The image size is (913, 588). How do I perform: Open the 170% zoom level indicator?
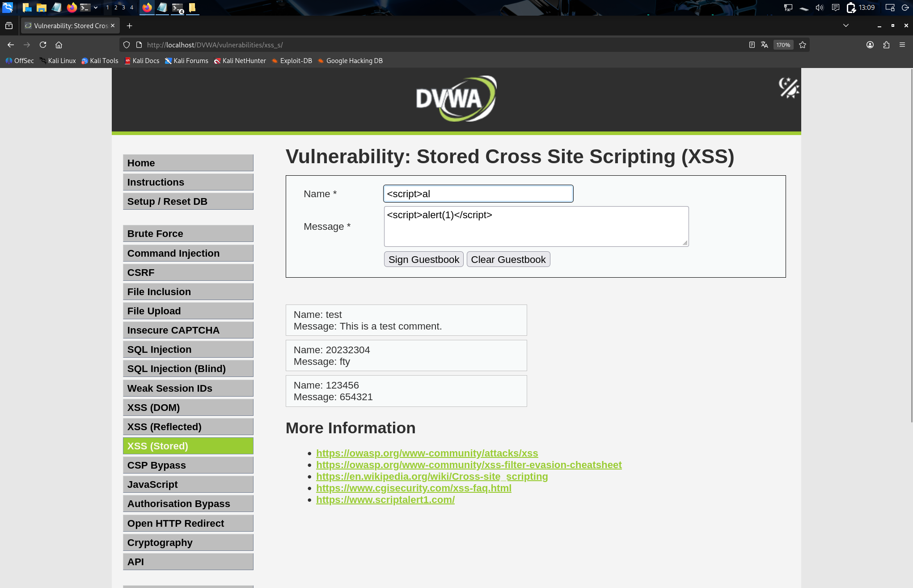pyautogui.click(x=783, y=45)
